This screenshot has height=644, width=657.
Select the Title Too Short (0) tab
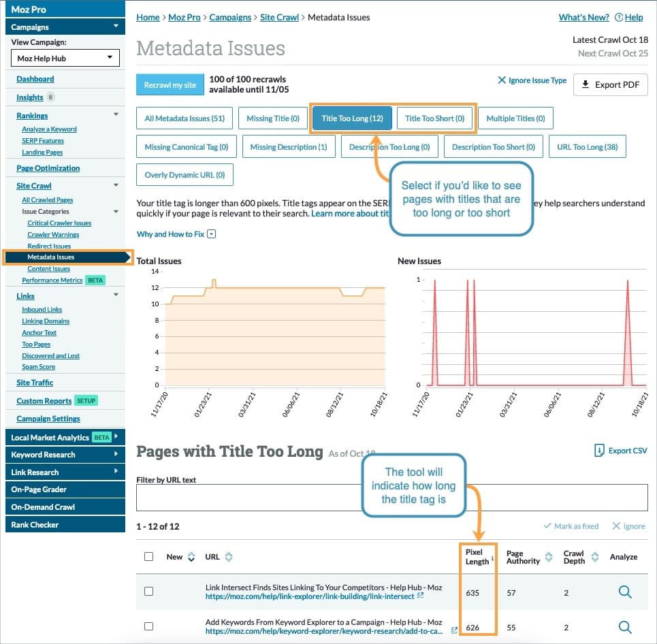(x=434, y=118)
